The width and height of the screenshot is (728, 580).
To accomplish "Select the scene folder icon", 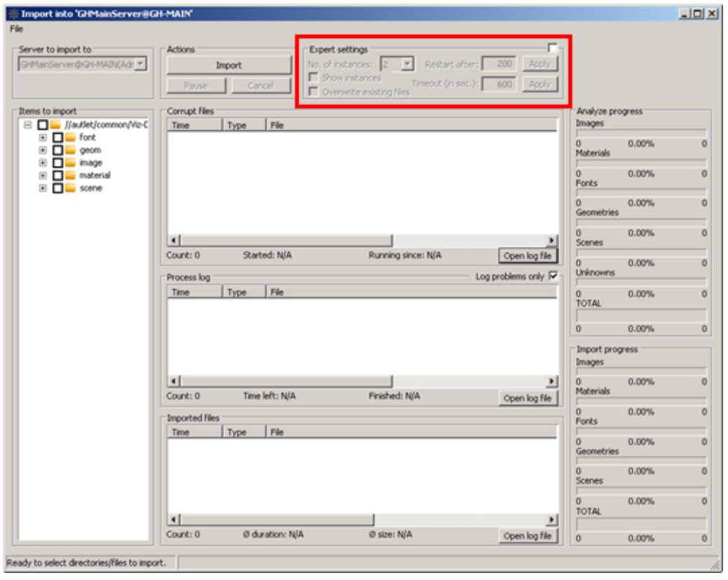I will coord(70,188).
